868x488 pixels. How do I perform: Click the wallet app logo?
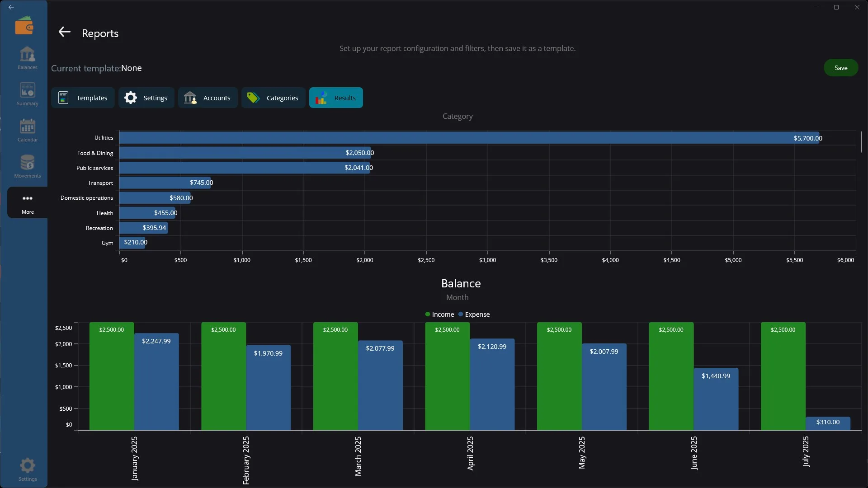coord(24,26)
